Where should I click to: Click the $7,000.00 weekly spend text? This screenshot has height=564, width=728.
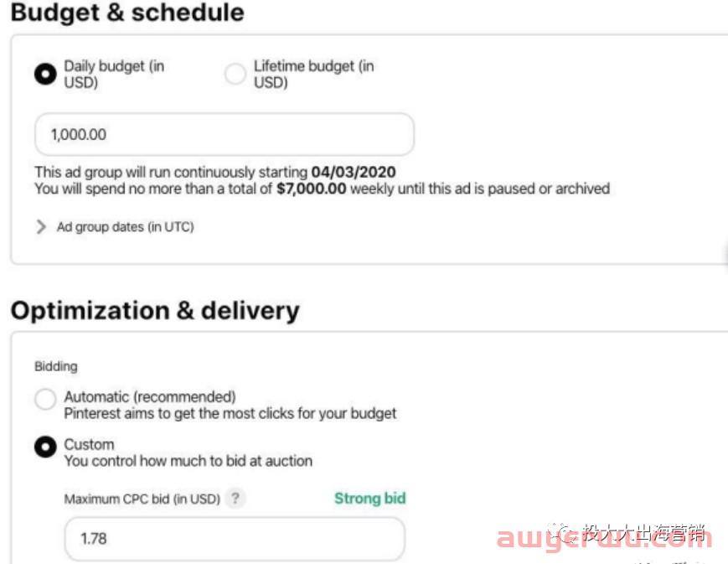tap(311, 189)
